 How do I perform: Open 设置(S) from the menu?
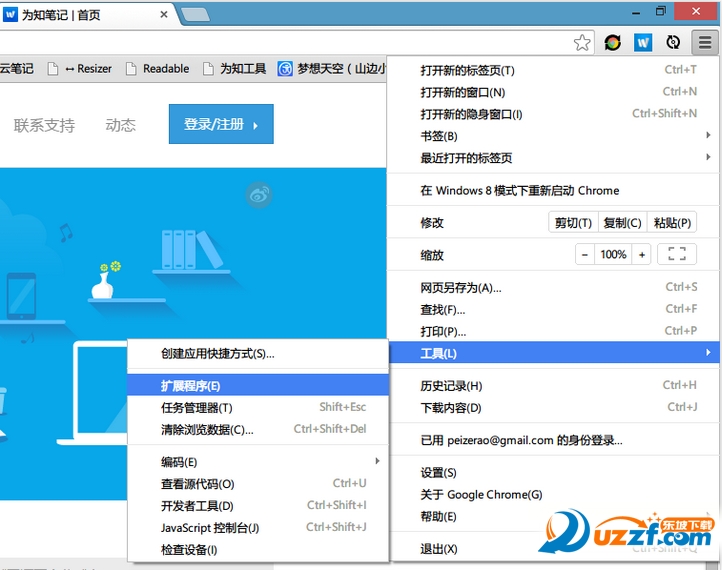pos(553,473)
